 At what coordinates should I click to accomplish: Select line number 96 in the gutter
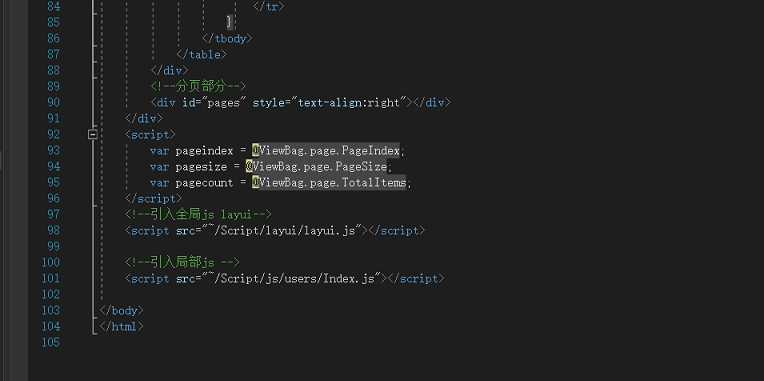54,199
